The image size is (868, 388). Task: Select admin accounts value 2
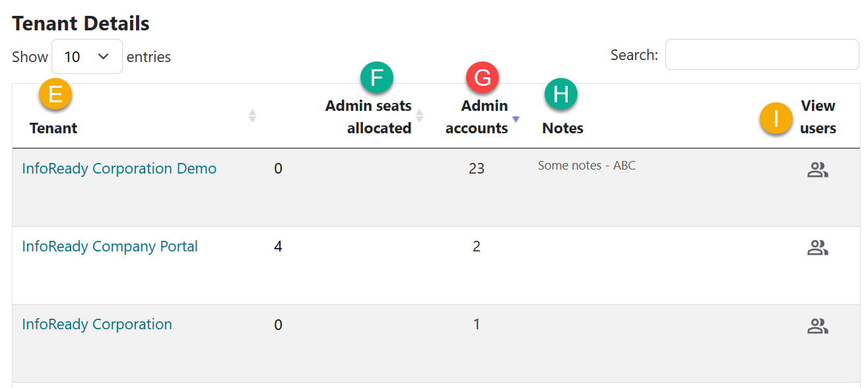click(x=477, y=246)
